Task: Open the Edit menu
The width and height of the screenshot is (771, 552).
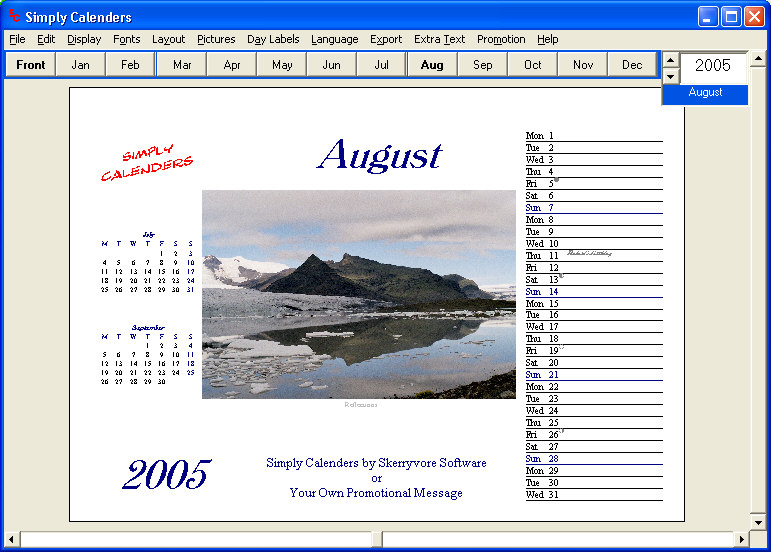Action: point(46,39)
